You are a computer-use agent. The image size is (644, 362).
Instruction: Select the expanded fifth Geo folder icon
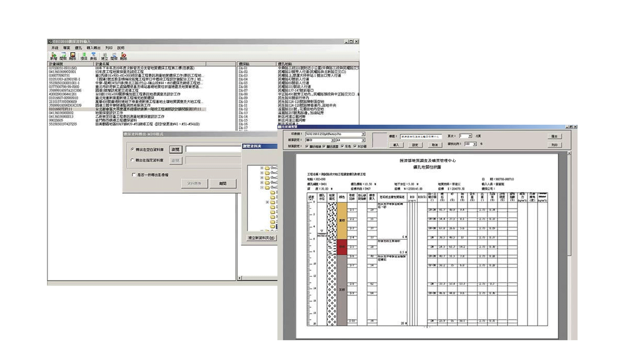click(x=267, y=188)
